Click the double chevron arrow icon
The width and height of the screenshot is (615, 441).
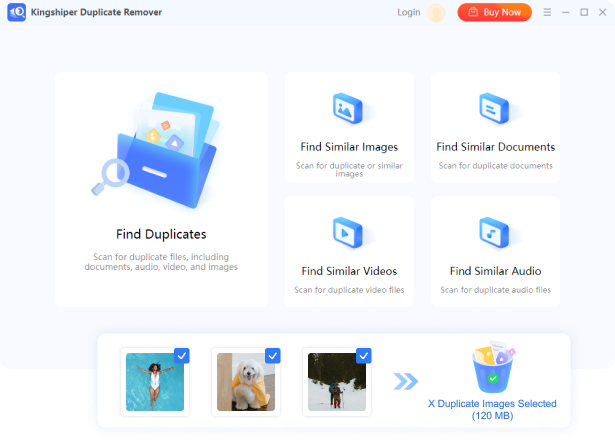point(406,381)
